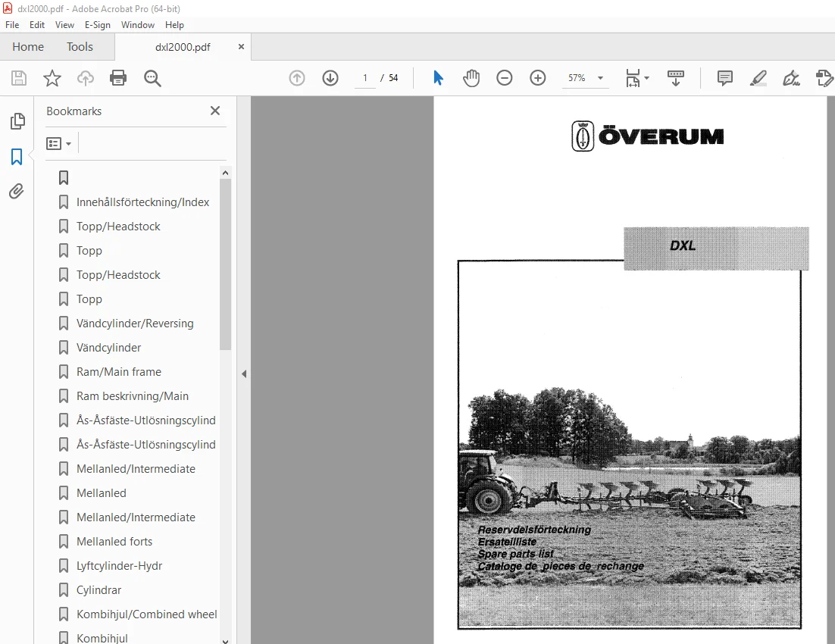This screenshot has width=835, height=644.
Task: Zoom in with the plus icon
Action: click(538, 78)
